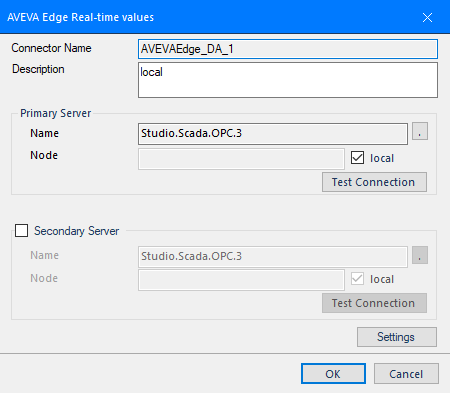The width and height of the screenshot is (450, 393).
Task: Test the Primary Server connection
Action: [374, 182]
